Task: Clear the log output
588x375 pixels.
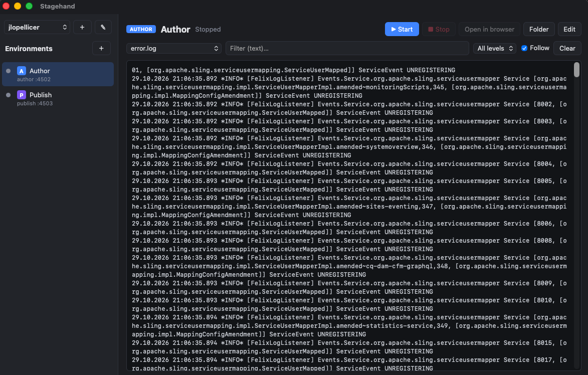Action: click(567, 48)
